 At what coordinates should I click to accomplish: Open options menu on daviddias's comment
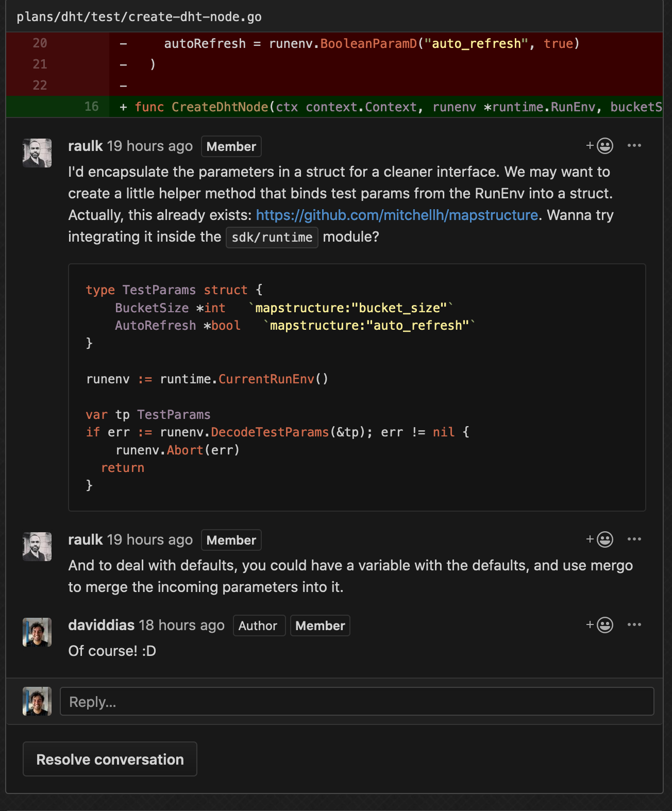pos(634,625)
